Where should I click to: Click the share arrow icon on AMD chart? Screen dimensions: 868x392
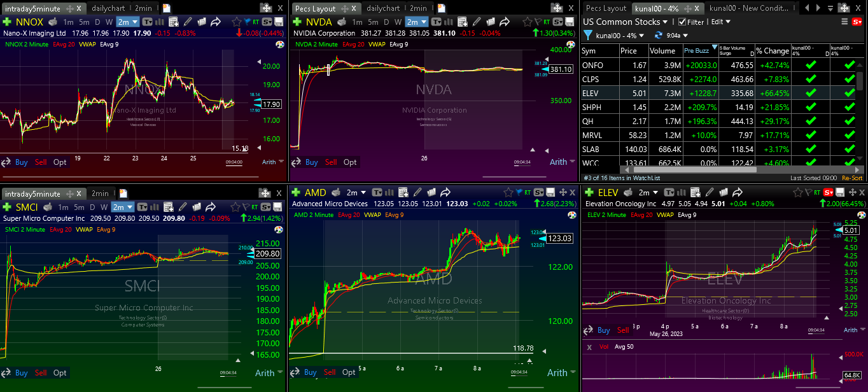tap(445, 193)
